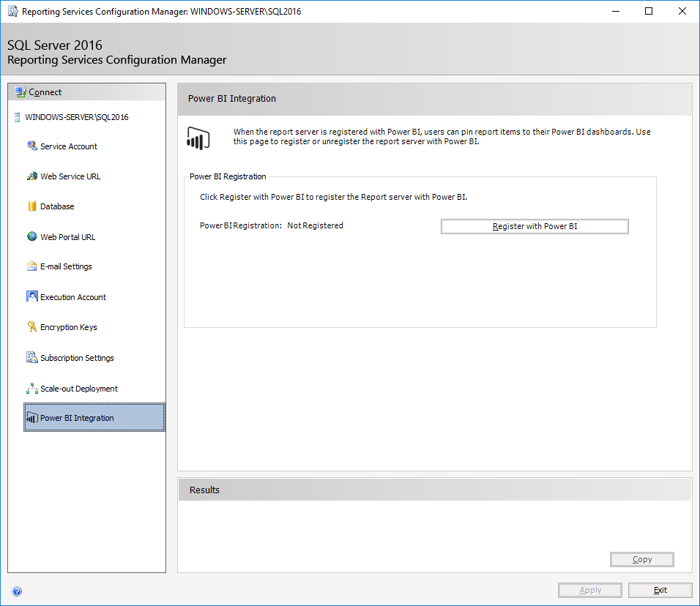
Task: Click 'Click Register with Power BI' instruction text
Action: pos(333,197)
